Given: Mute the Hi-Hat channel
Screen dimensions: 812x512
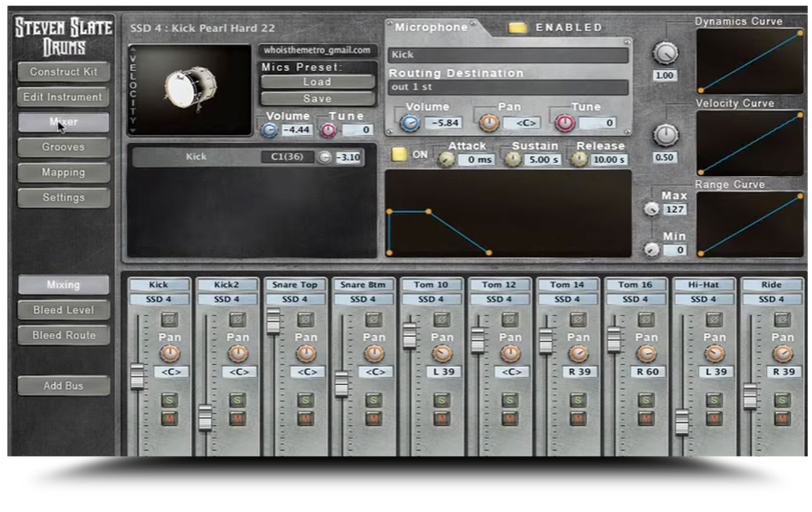Looking at the screenshot, I should tap(713, 418).
